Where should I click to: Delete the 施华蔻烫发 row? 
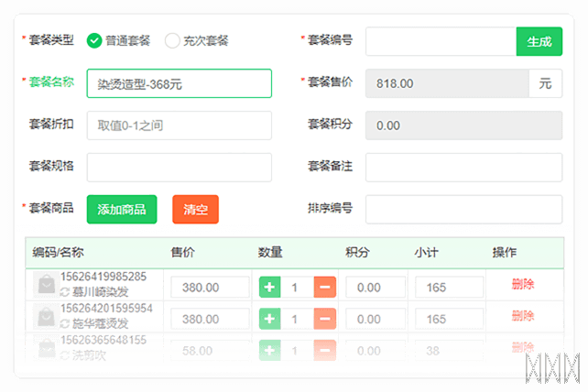(523, 315)
